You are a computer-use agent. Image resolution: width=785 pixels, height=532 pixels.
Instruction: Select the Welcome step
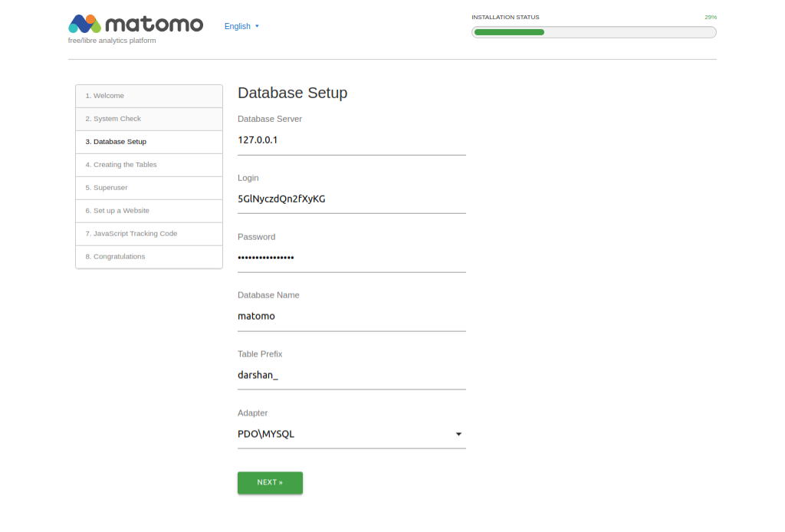[x=149, y=96]
